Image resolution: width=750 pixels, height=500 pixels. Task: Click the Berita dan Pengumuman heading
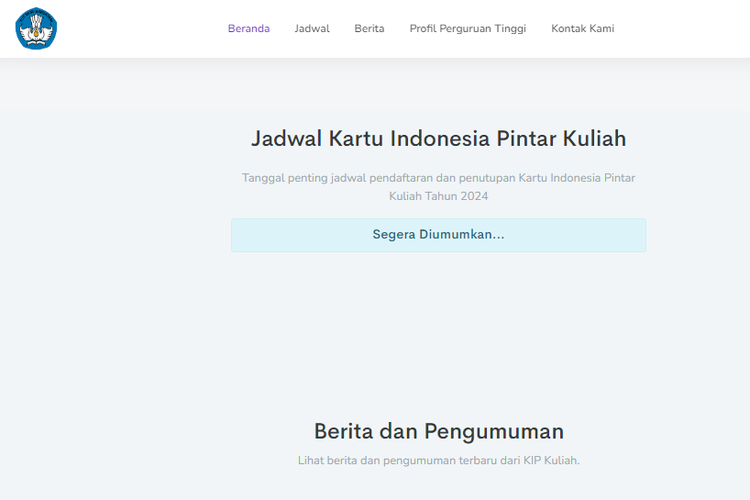click(439, 431)
